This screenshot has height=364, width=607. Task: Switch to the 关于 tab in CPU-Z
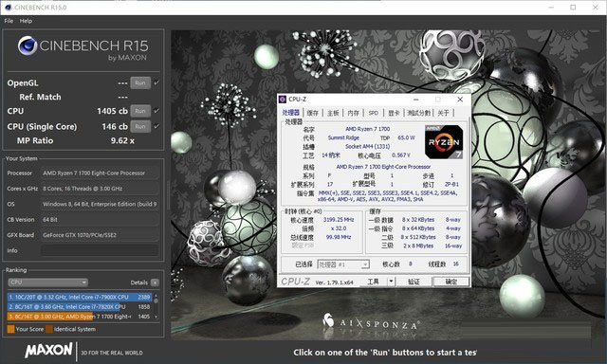tap(443, 113)
